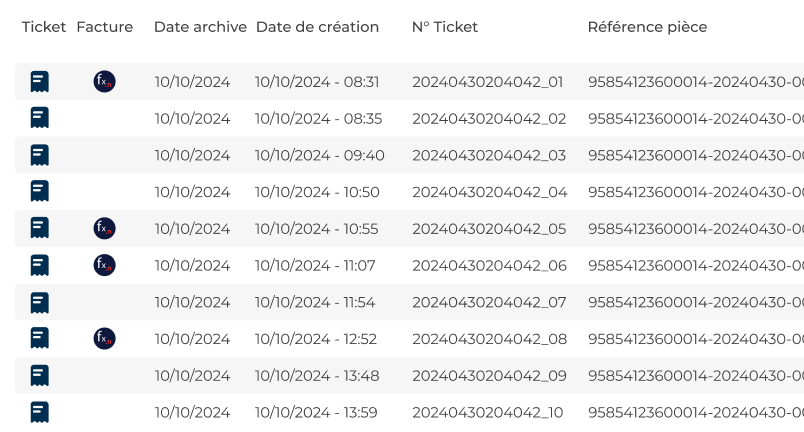Image resolution: width=804 pixels, height=432 pixels.
Task: Sort by Date archive column header
Action: [x=200, y=27]
